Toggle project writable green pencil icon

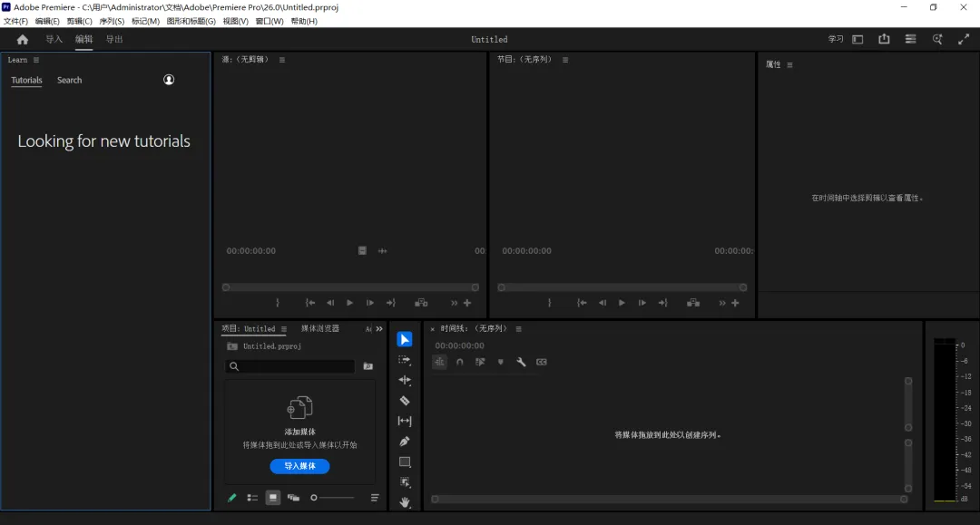coord(232,498)
